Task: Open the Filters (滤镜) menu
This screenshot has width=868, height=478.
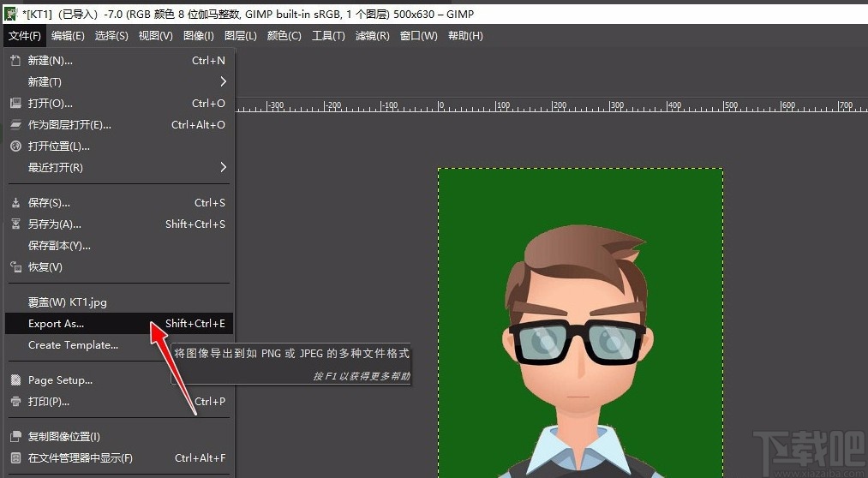Action: (x=371, y=36)
